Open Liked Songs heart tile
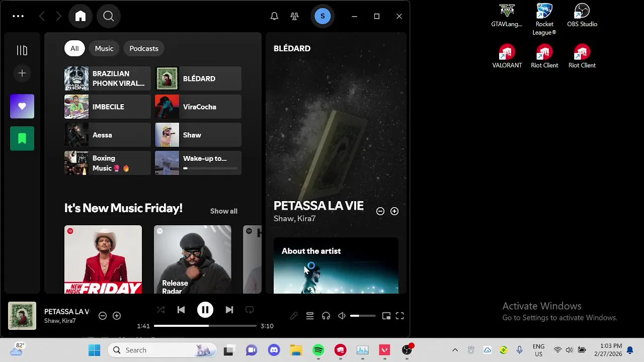The height and width of the screenshot is (362, 644). click(x=22, y=106)
